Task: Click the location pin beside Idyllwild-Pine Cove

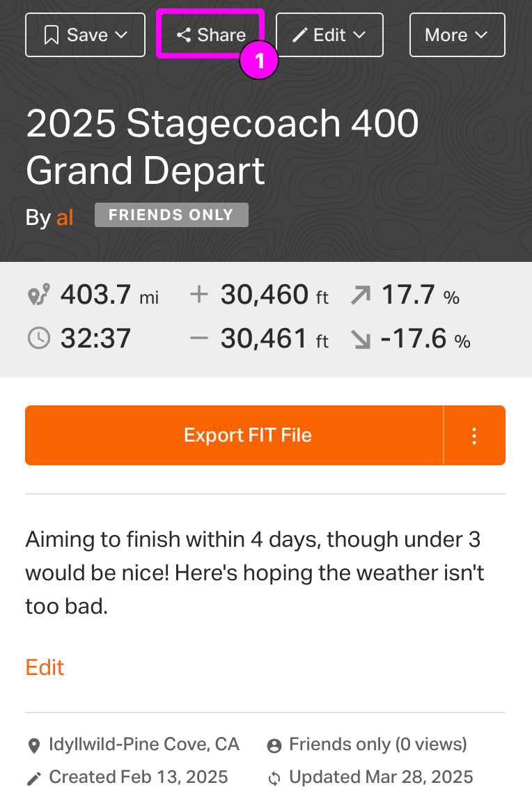Action: [x=33, y=746]
